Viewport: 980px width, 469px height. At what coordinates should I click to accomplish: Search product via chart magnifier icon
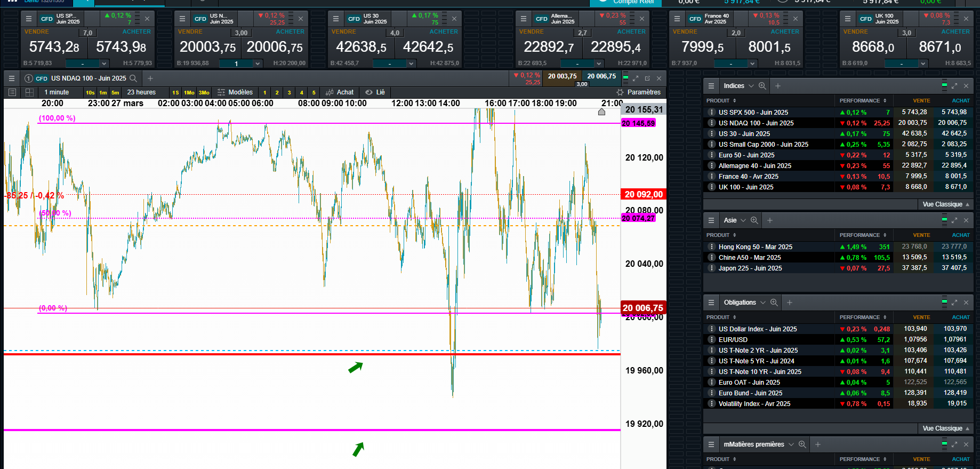point(133,78)
